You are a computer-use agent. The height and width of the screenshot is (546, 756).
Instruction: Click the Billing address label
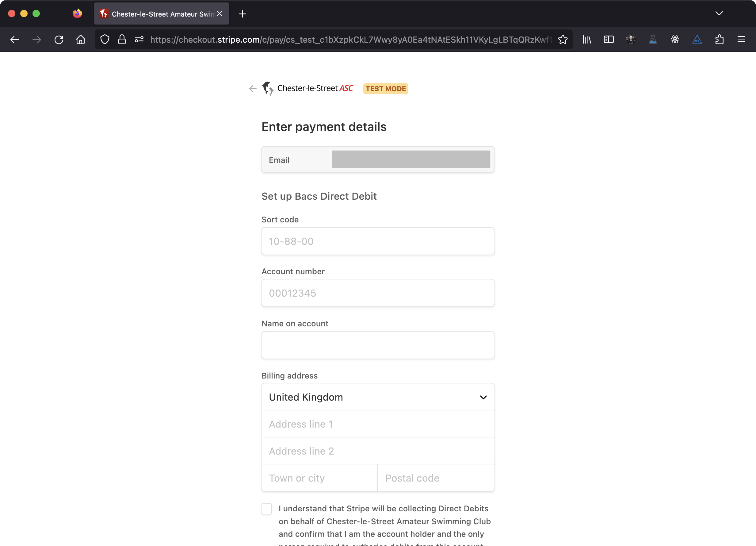pos(289,375)
